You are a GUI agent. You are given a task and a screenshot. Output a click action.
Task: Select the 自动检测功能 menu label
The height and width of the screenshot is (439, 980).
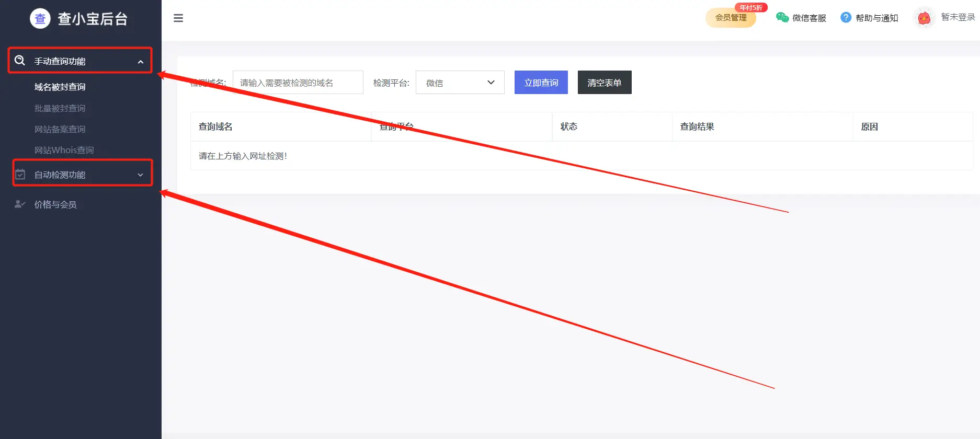(60, 175)
